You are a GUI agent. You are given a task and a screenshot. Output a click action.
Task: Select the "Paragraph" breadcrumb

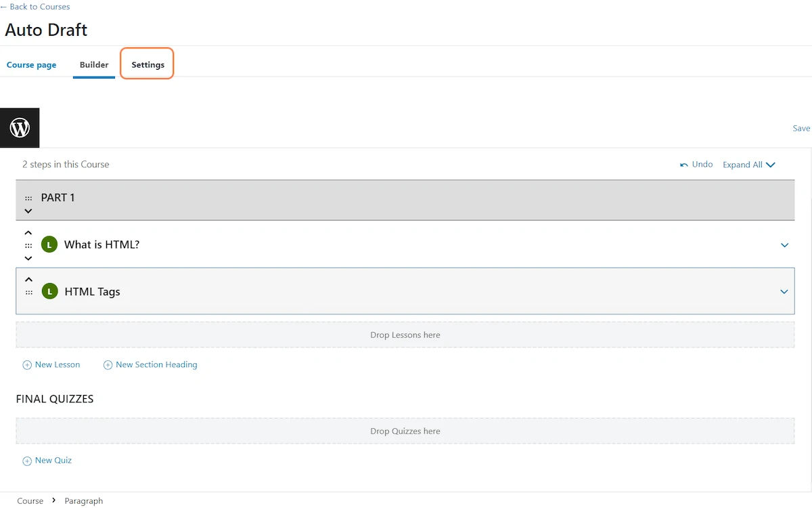click(84, 501)
